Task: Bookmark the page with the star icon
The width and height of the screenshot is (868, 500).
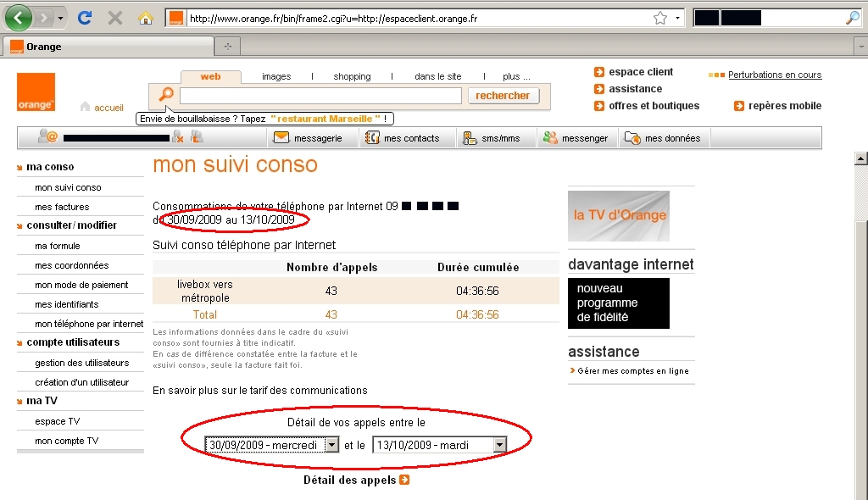Action: click(x=659, y=19)
